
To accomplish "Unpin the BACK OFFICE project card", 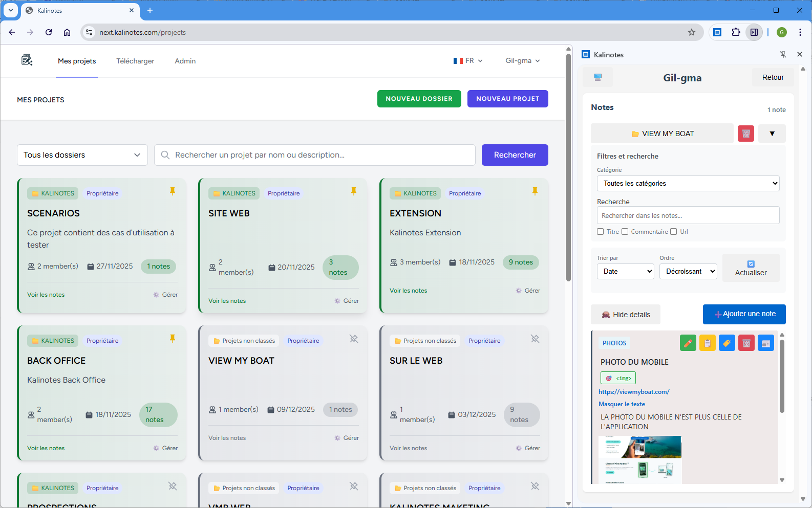I will pyautogui.click(x=173, y=339).
